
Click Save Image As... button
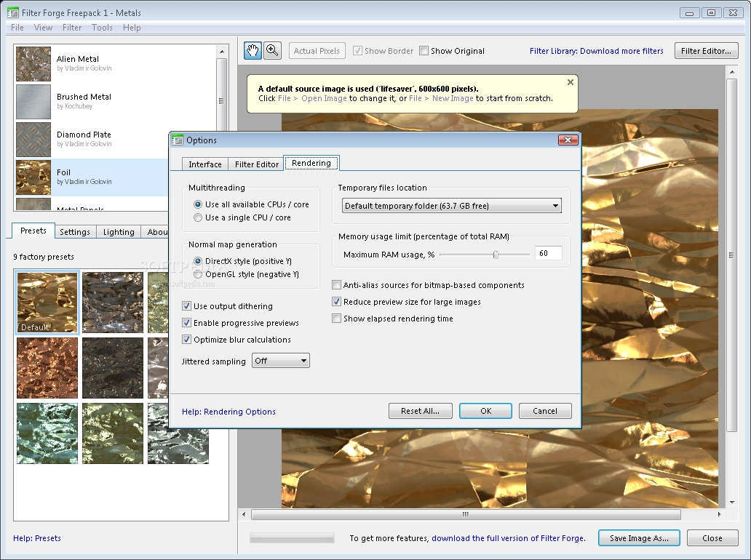click(x=640, y=538)
